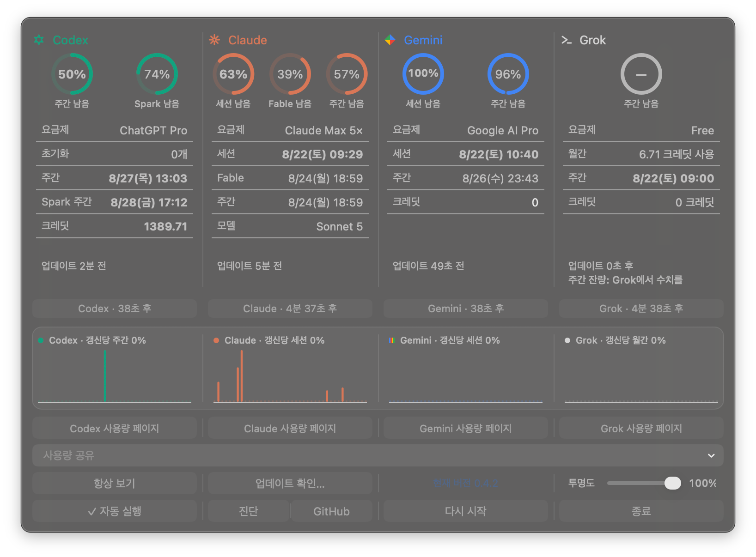This screenshot has height=557, width=756.
Task: Click the Gemini weekly reset '8/26(수) 23:43'
Action: click(500, 178)
